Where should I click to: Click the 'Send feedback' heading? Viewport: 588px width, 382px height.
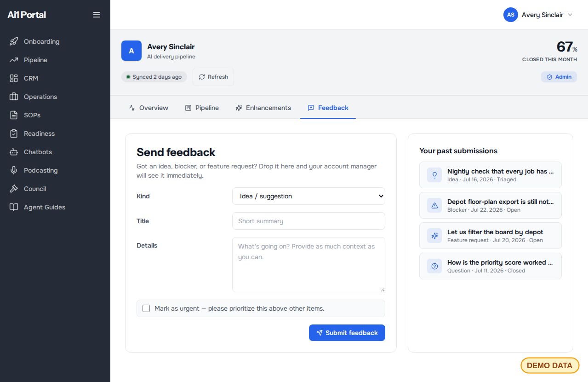176,152
